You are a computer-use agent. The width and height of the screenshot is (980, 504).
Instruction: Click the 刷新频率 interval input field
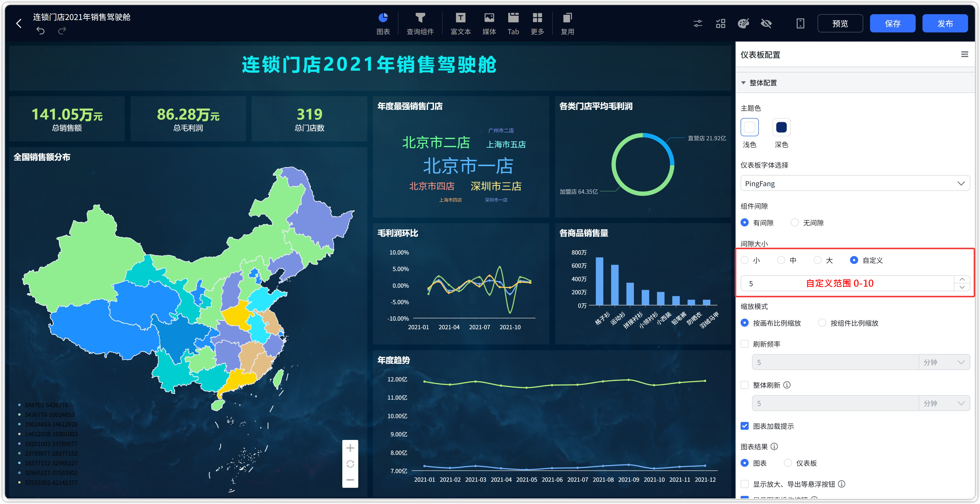835,362
